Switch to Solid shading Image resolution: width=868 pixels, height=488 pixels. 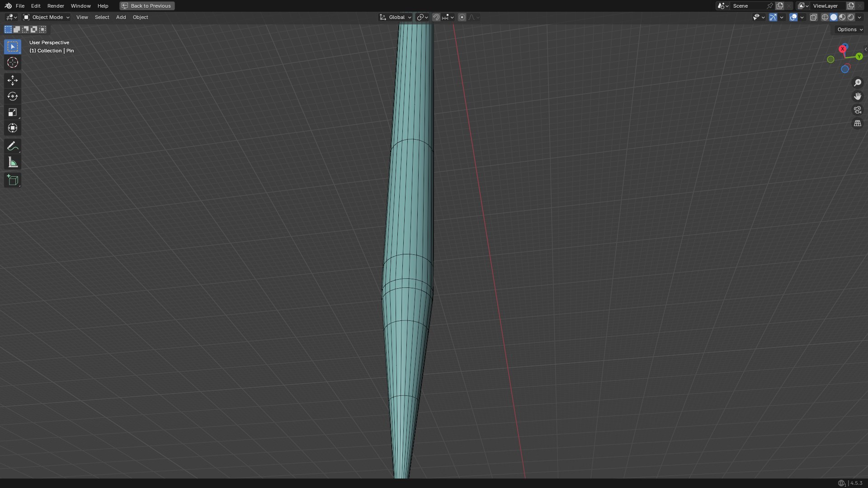[x=834, y=17]
